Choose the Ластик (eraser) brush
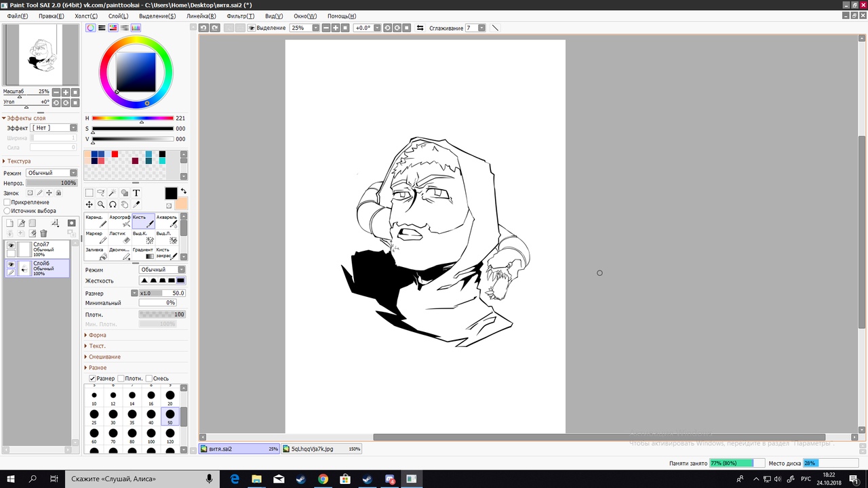 (119, 237)
